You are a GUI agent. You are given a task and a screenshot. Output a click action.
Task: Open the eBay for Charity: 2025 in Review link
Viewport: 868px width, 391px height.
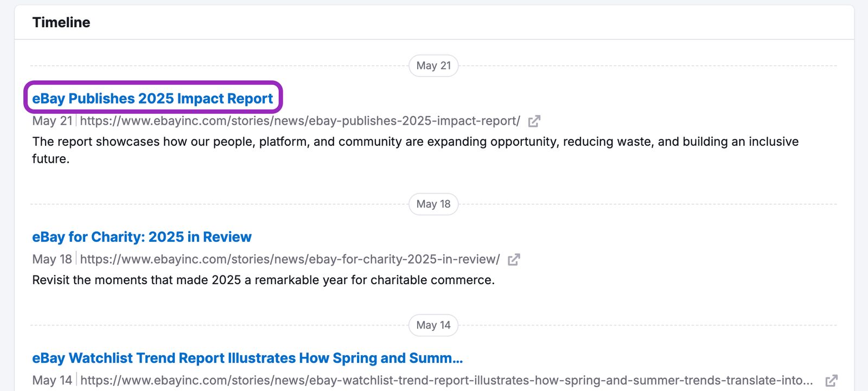pyautogui.click(x=142, y=237)
